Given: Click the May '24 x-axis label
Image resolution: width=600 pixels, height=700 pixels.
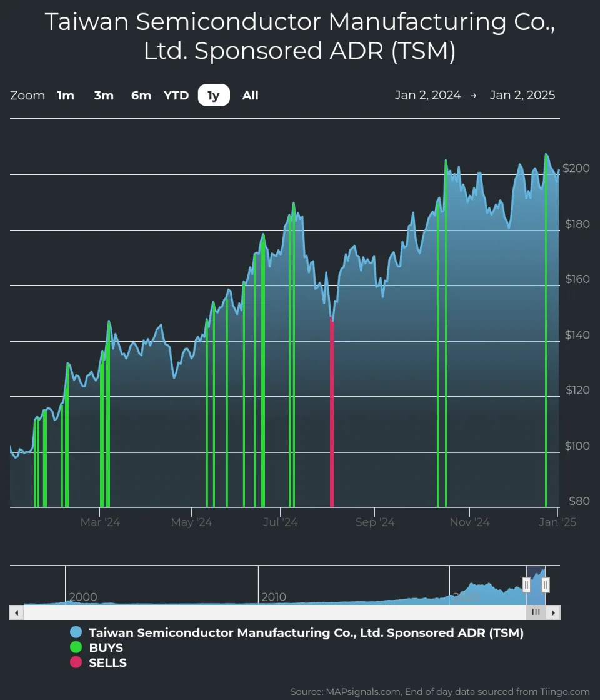Looking at the screenshot, I should pos(191,522).
